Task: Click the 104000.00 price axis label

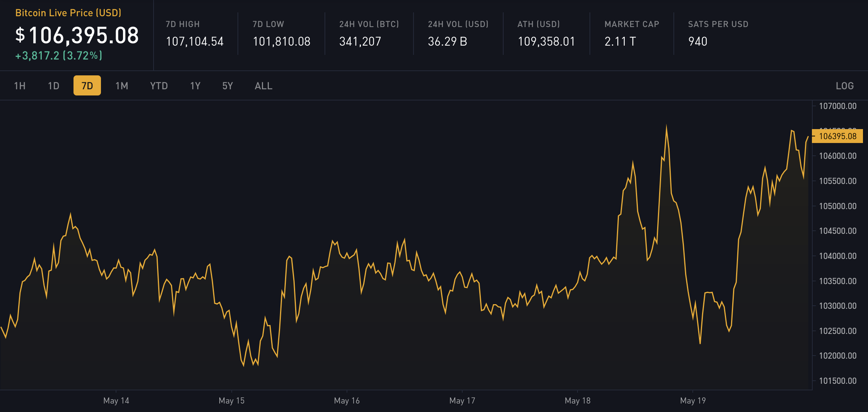Action: [838, 256]
